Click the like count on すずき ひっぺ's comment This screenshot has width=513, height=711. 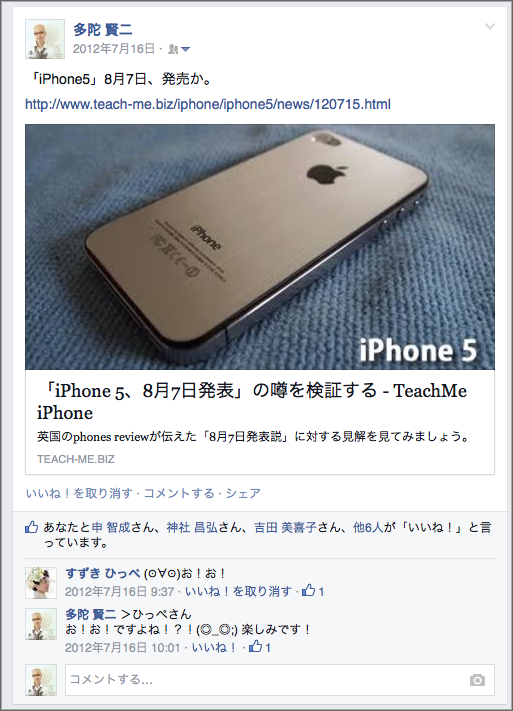(313, 591)
